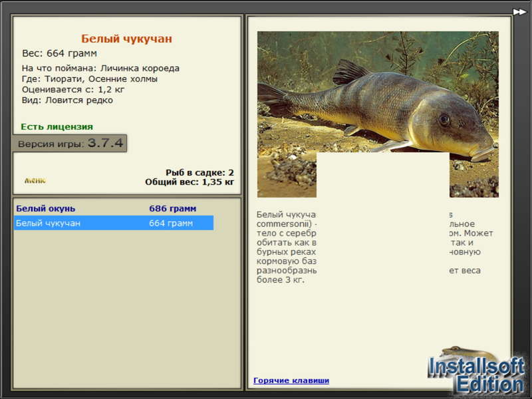Click the Рыб в садке: 2 text
532x399 pixels.
(x=199, y=172)
